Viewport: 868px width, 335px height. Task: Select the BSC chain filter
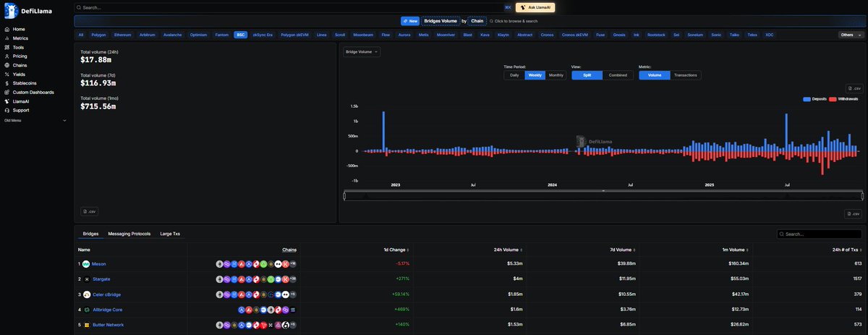click(x=240, y=35)
